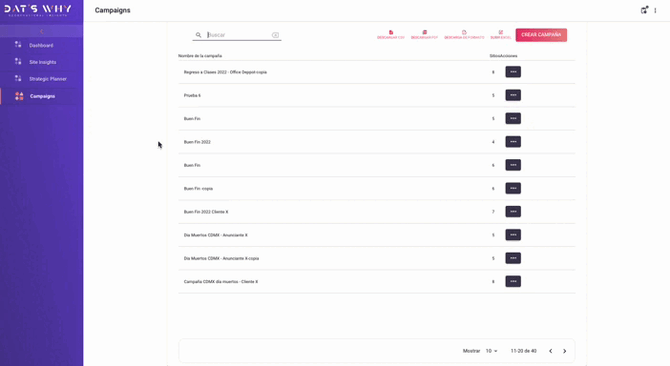Image resolution: width=670 pixels, height=366 pixels.
Task: Click the magnifier search icon
Action: pyautogui.click(x=198, y=35)
